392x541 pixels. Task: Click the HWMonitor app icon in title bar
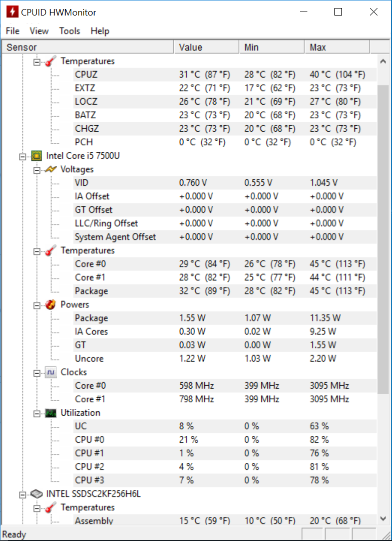13,13
